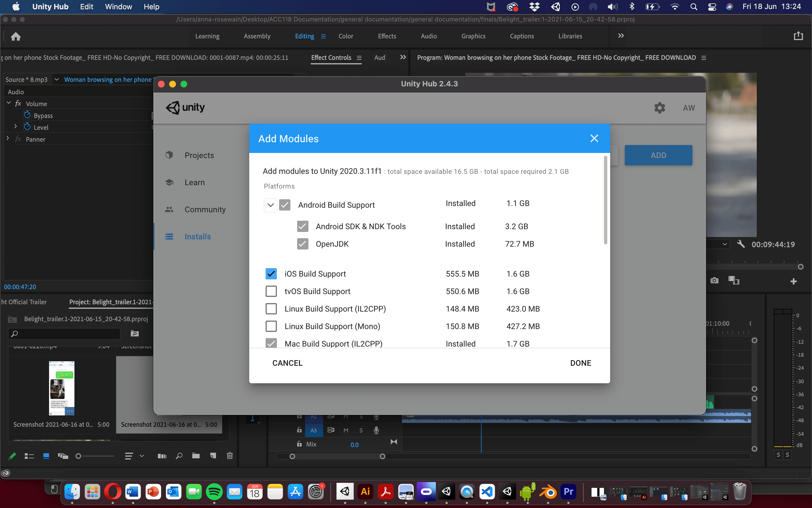Open the Effect Controls panel menu
The width and height of the screenshot is (812, 508).
pos(359,58)
